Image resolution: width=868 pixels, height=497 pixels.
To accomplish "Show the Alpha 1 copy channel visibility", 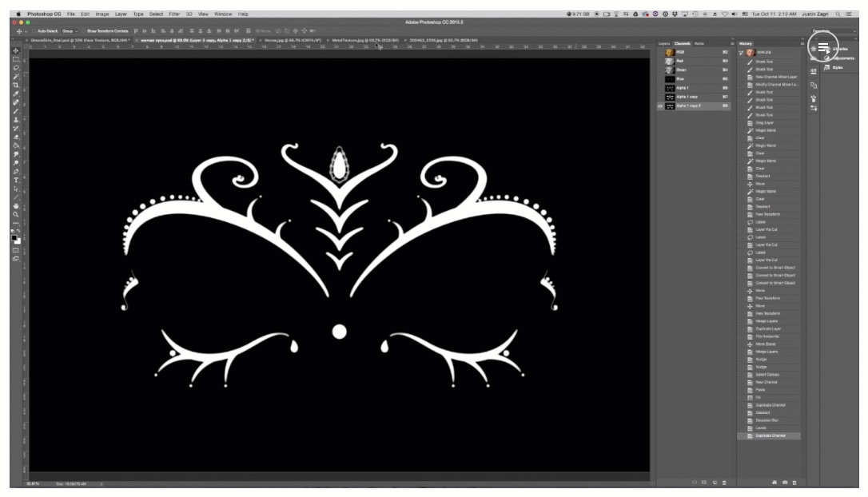I will click(660, 97).
